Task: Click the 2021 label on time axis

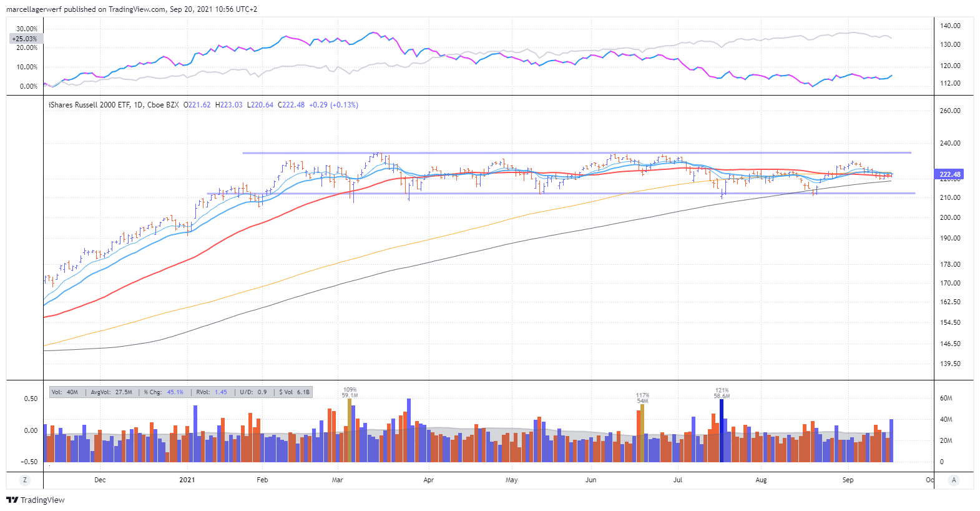Action: point(187,480)
